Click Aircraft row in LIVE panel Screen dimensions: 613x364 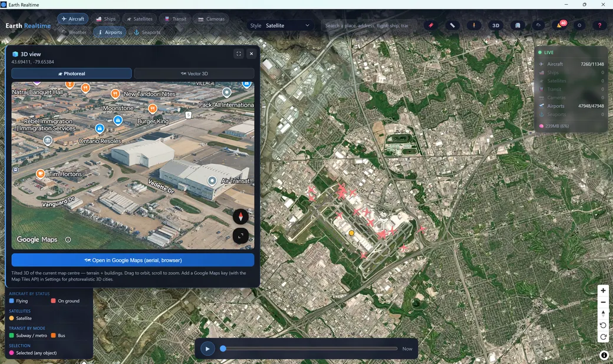tap(571, 64)
